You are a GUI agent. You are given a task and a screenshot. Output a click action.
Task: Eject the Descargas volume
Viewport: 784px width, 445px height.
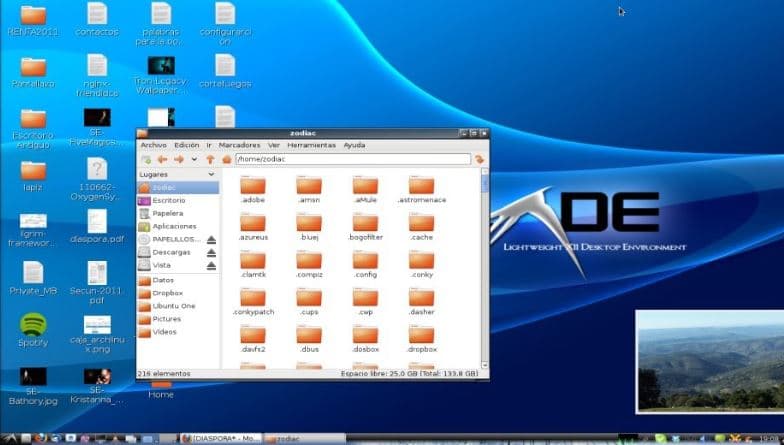212,252
